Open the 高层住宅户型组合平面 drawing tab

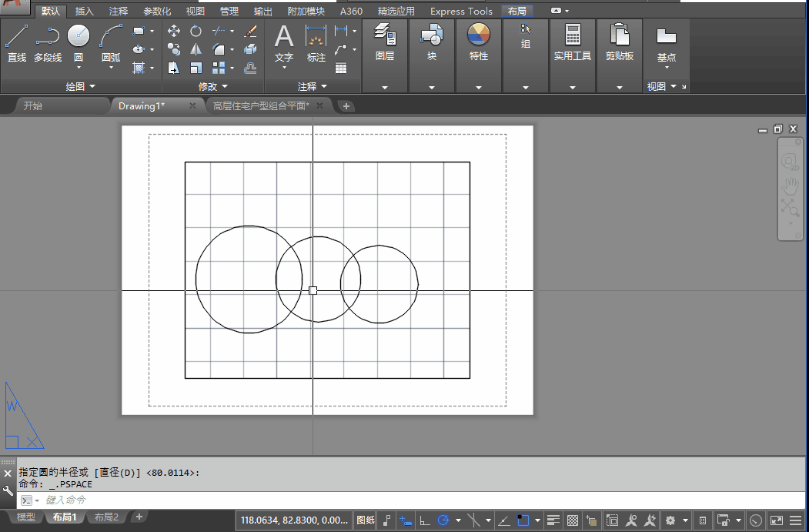261,106
